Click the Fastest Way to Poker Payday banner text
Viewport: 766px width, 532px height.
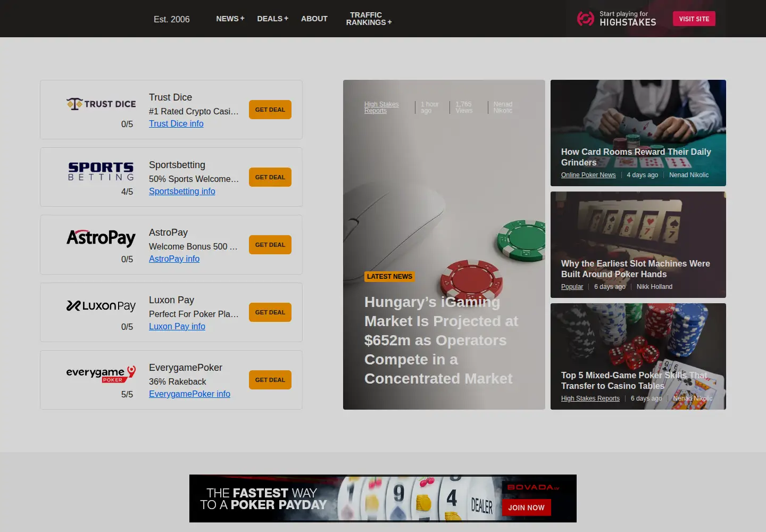tap(263, 499)
